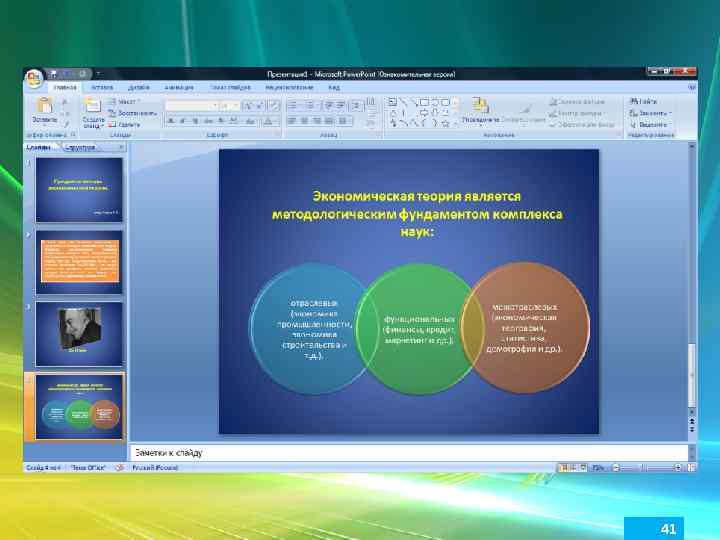Screen dimensions: 720x540
Task: Open the font name combo box
Action: click(191, 106)
